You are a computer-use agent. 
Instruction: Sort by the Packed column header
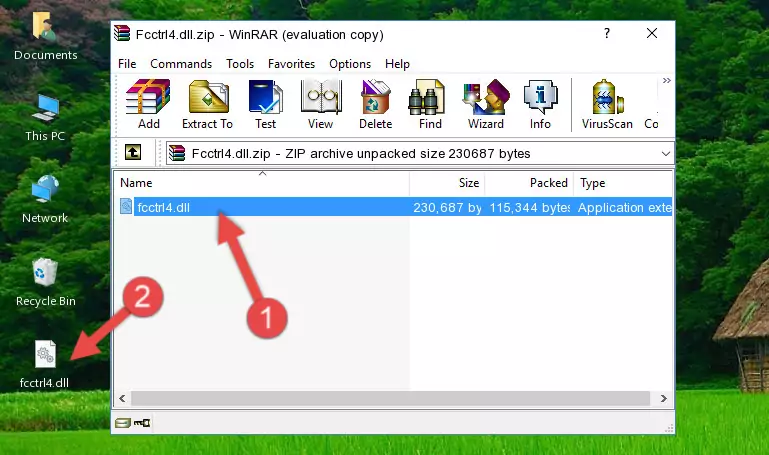(529, 183)
